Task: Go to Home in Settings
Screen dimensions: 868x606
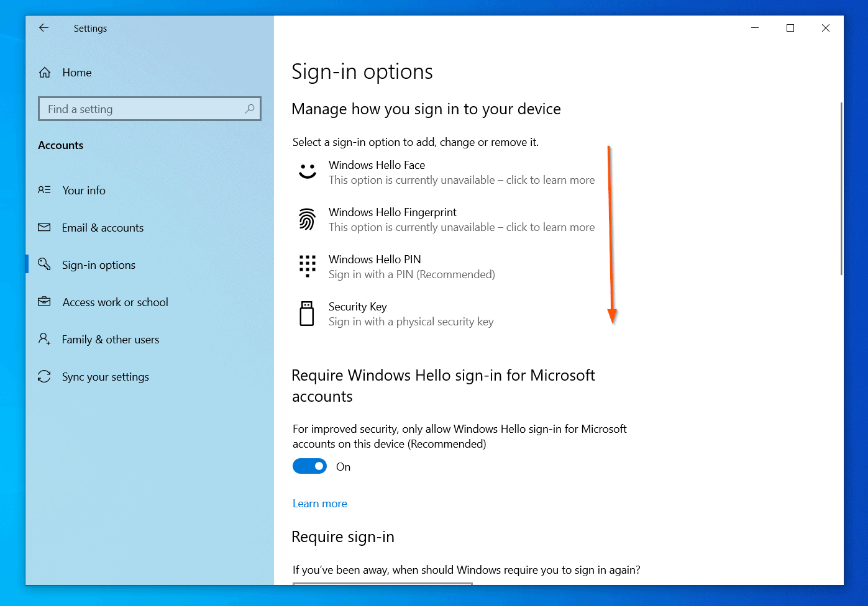Action: click(77, 73)
